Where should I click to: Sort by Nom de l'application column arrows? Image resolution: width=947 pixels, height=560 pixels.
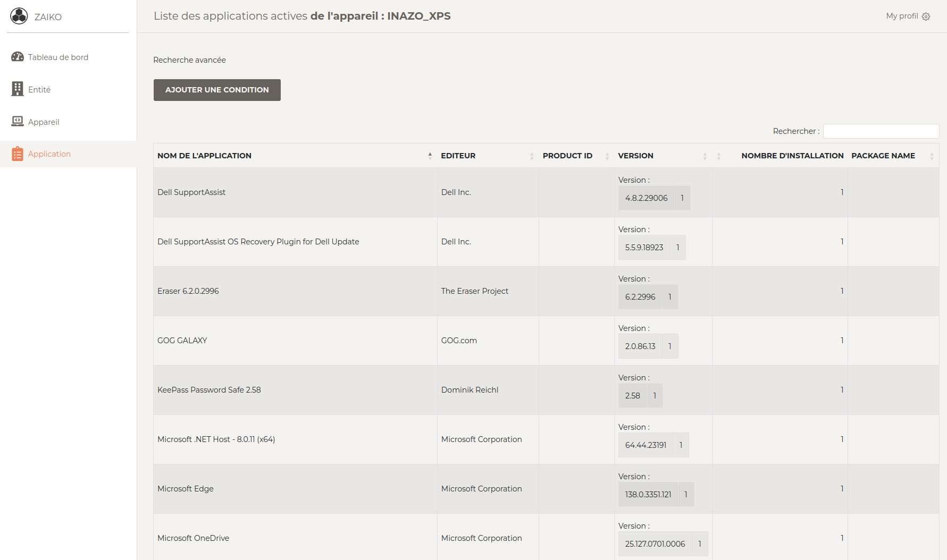430,156
